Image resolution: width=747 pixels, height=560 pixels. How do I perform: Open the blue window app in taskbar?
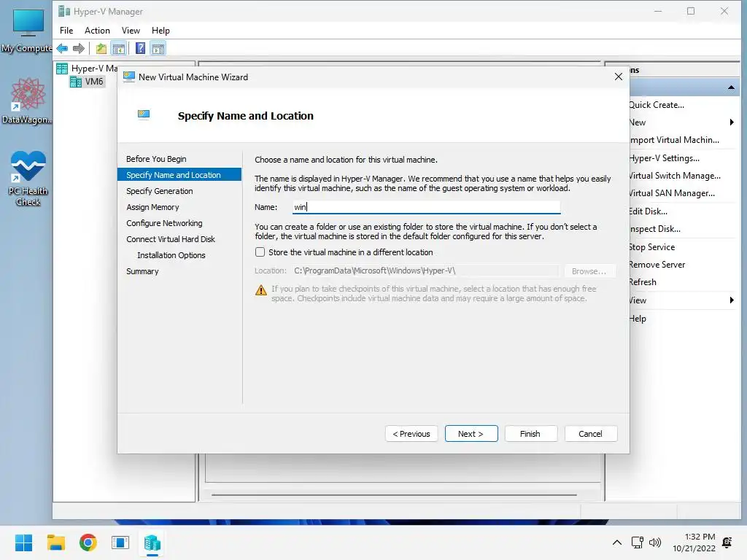point(120,542)
